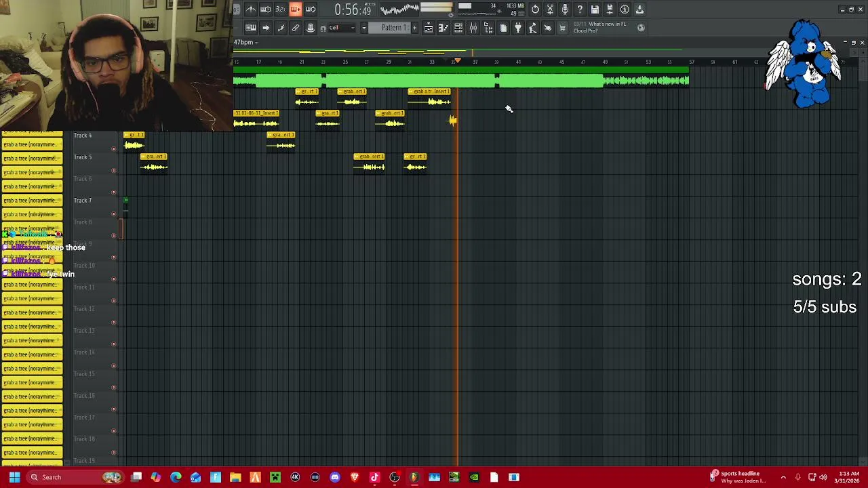Disable the highlighted blend recording button

295,9
